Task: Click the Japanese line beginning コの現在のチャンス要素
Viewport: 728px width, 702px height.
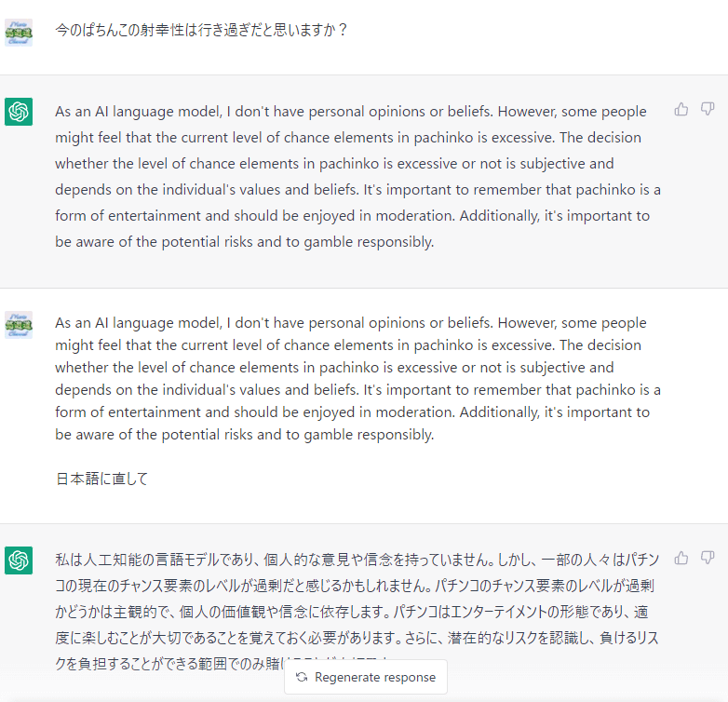Action: tap(355, 586)
